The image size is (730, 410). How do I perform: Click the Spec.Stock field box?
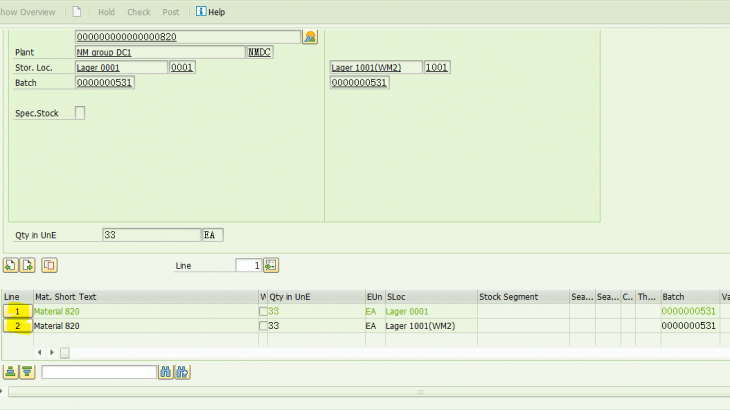[x=80, y=113]
